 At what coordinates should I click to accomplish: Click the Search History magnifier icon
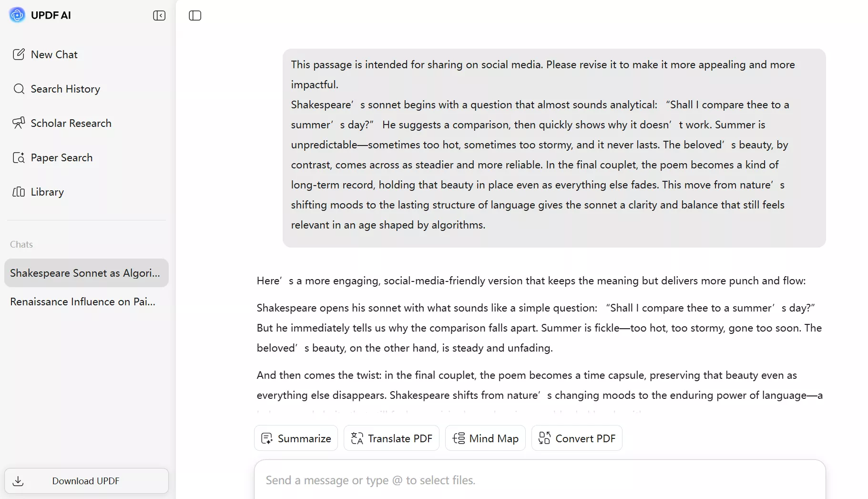point(19,89)
